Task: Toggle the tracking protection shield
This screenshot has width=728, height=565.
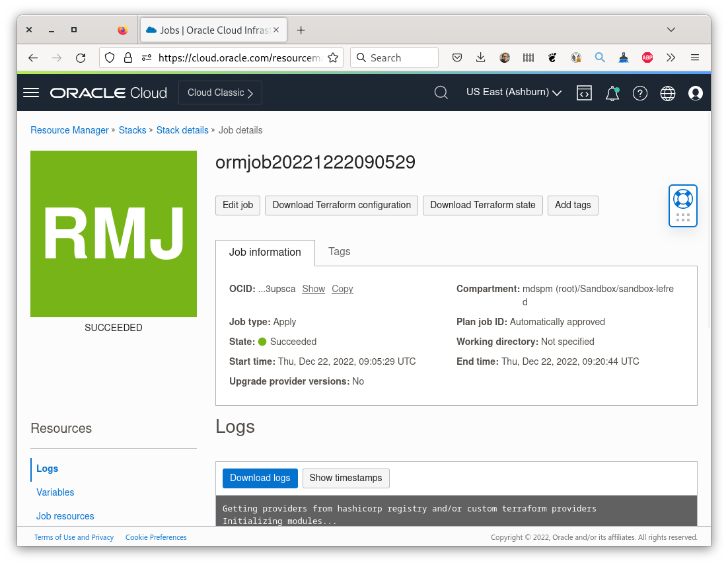Action: (110, 57)
